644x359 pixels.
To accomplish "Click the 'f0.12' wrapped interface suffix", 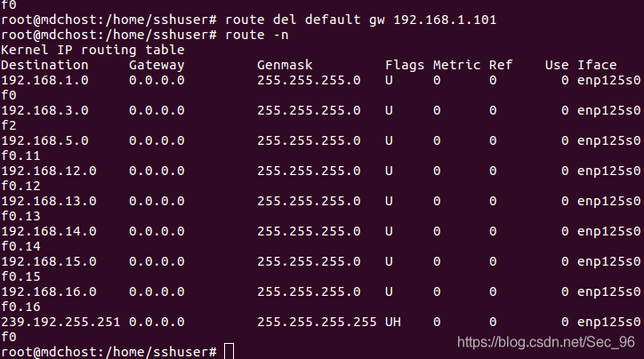I will (20, 186).
